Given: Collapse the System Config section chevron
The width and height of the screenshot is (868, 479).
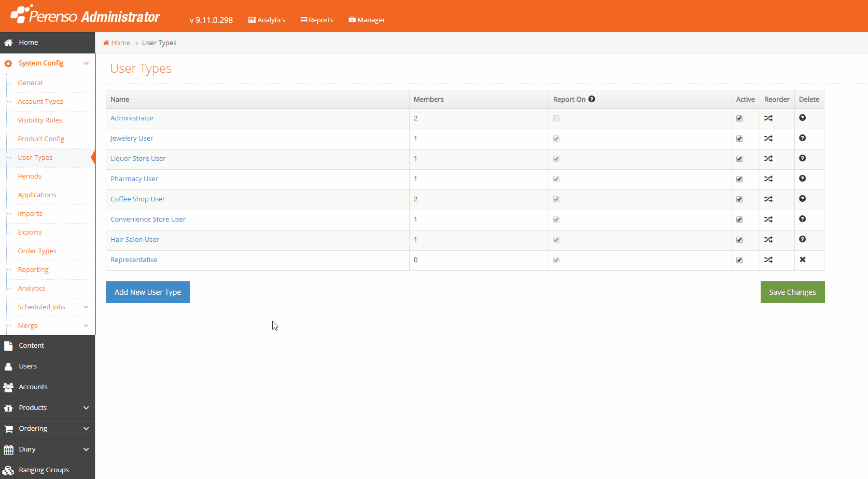Looking at the screenshot, I should (86, 63).
